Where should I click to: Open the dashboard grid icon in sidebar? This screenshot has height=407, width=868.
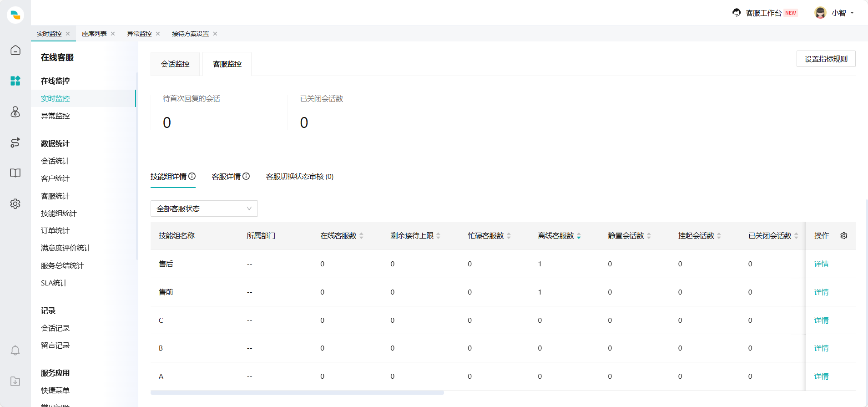[15, 81]
